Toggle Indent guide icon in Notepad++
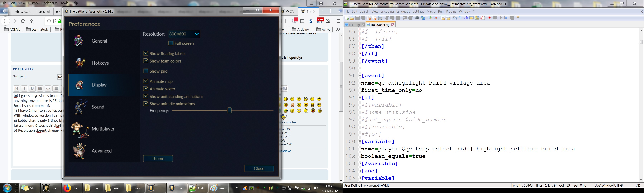Viewport: 644px width, 193px height. (x=466, y=18)
